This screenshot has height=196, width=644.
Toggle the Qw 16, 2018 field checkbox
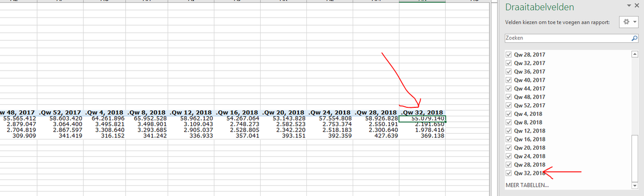pyautogui.click(x=509, y=139)
